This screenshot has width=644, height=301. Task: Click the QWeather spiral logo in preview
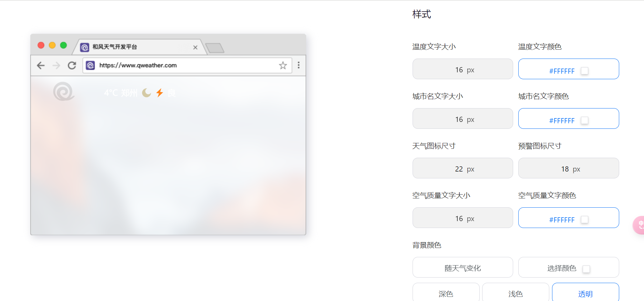63,92
